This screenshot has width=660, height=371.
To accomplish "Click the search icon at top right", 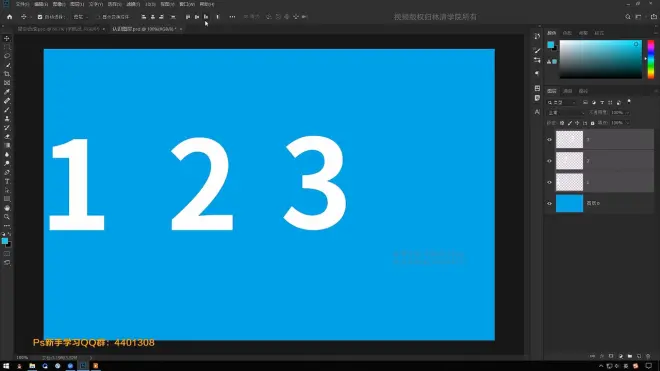I will (x=628, y=17).
